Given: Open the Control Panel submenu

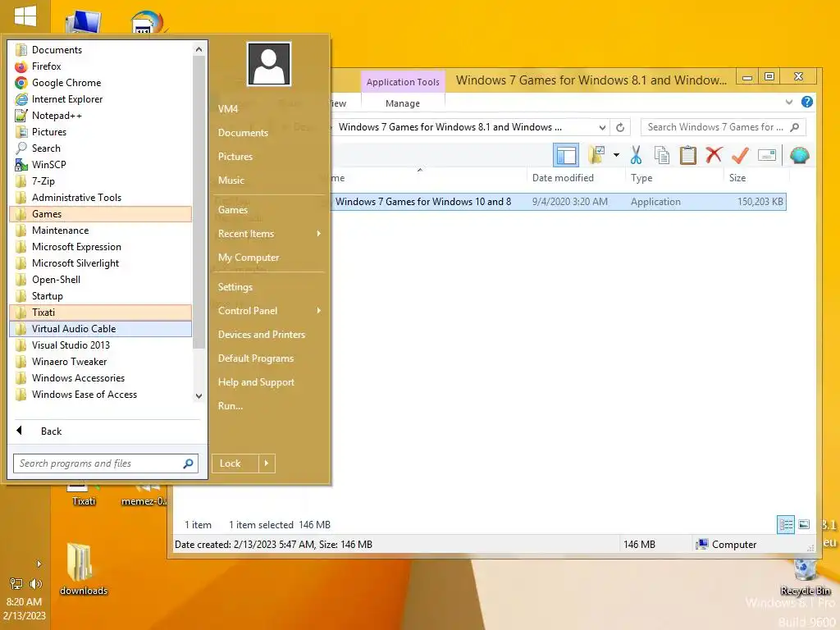Looking at the screenshot, I should tap(269, 311).
